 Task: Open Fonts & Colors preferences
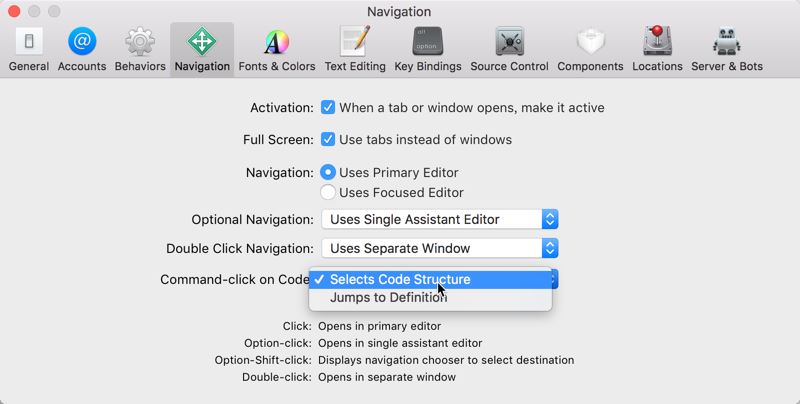tap(277, 49)
